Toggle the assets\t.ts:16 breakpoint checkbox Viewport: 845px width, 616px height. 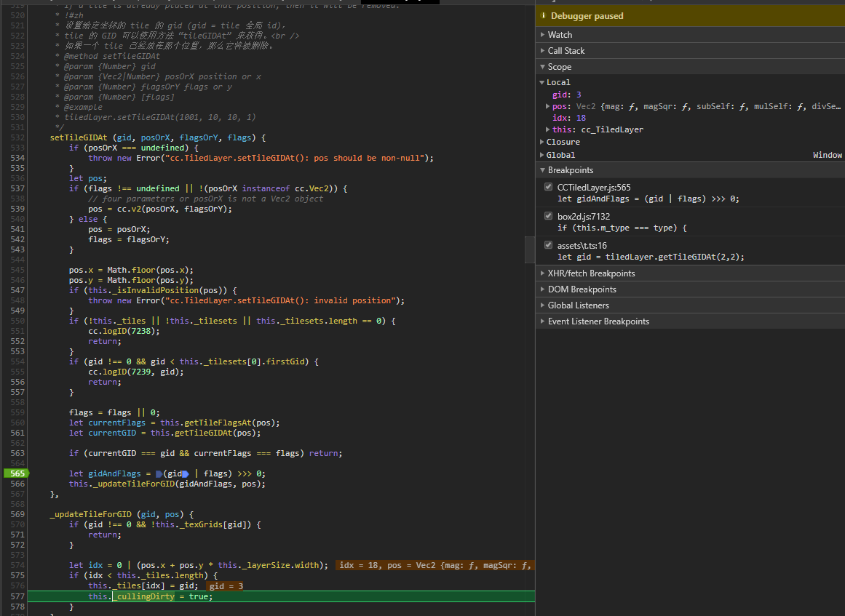pyautogui.click(x=549, y=245)
